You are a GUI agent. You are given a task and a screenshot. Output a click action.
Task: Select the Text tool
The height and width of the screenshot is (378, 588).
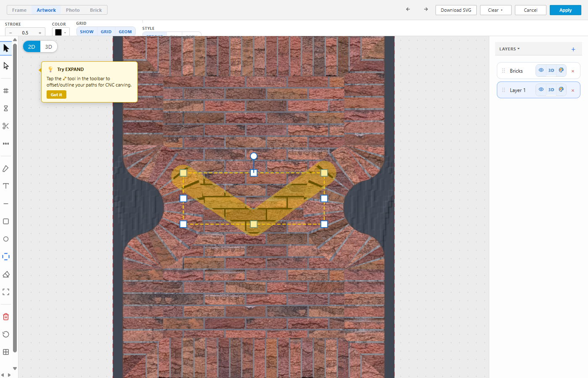pyautogui.click(x=6, y=186)
